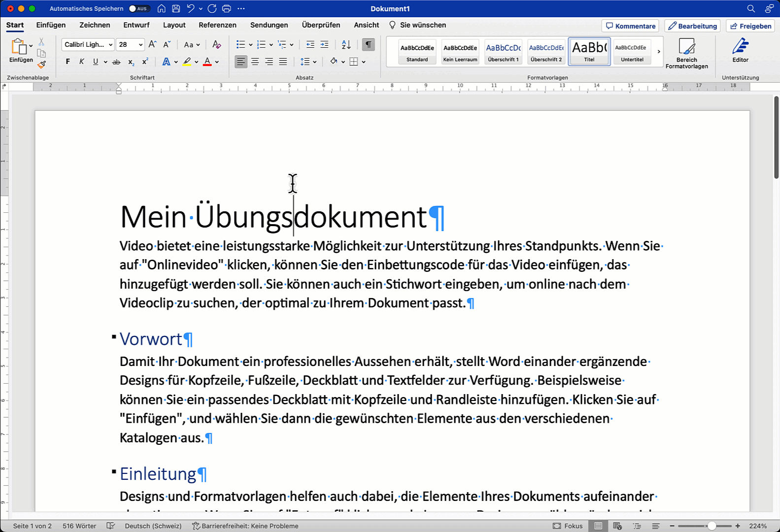The width and height of the screenshot is (780, 532).
Task: Click the Clear Formatting icon
Action: 216,45
